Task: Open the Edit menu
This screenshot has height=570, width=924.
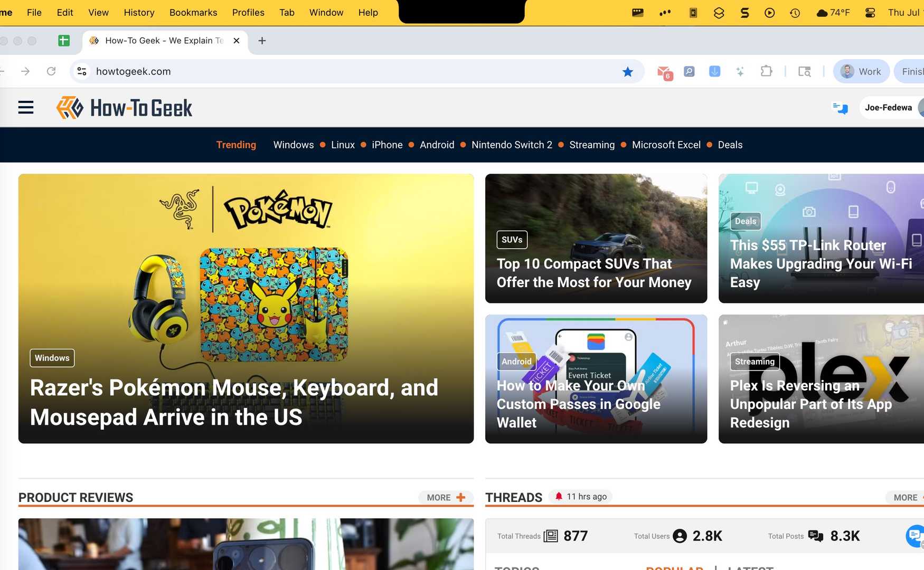Action: [65, 13]
